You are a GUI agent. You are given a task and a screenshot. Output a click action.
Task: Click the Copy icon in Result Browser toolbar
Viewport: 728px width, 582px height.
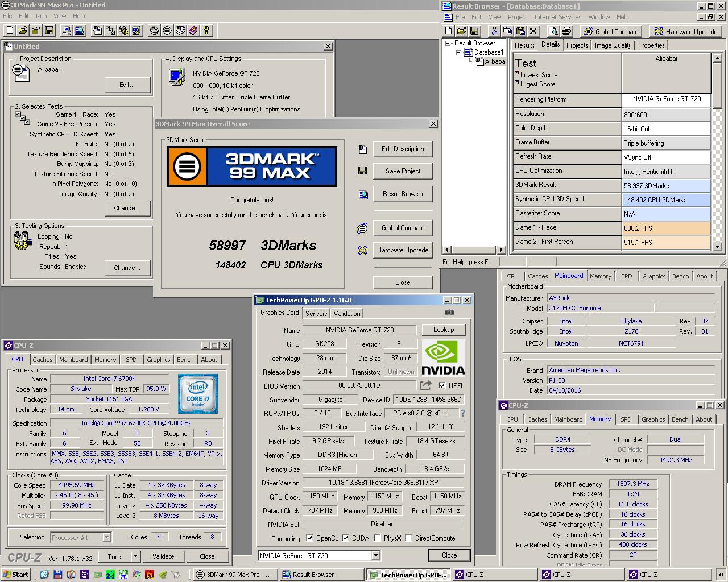(x=507, y=31)
